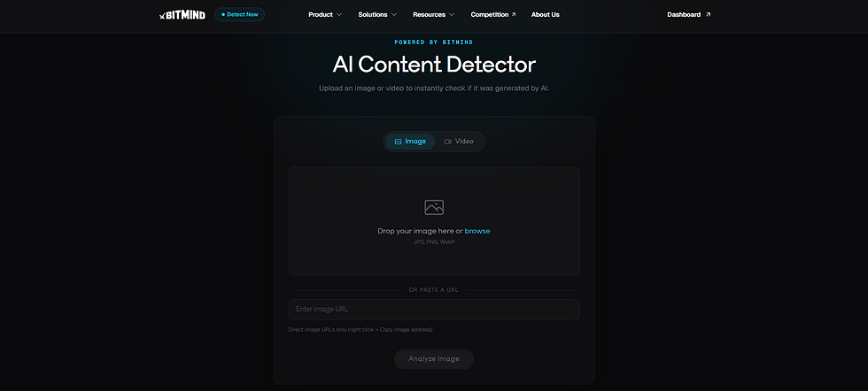Click the 'OR PASTE A URL' label
Image resolution: width=868 pixels, height=391 pixels.
pos(434,290)
